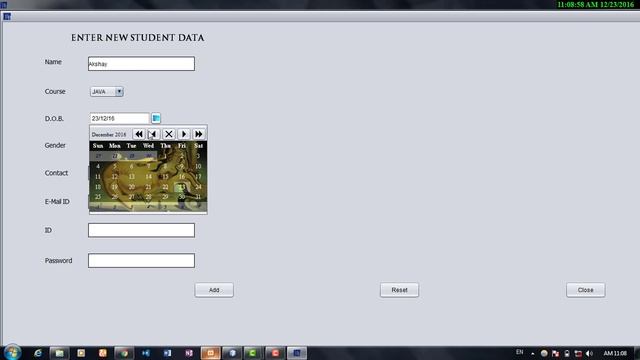Click the red taskbar application icon
Viewport: 640px width, 360px height.
tap(276, 353)
